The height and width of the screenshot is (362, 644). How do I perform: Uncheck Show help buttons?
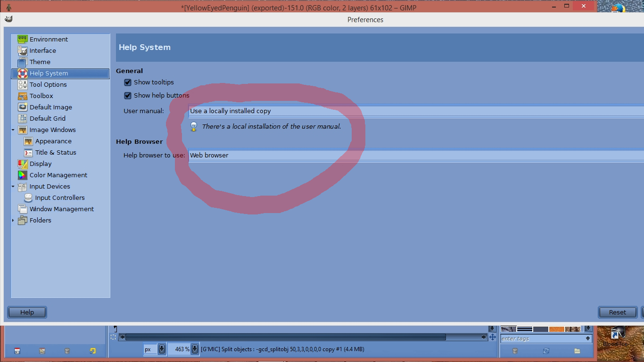pos(128,95)
